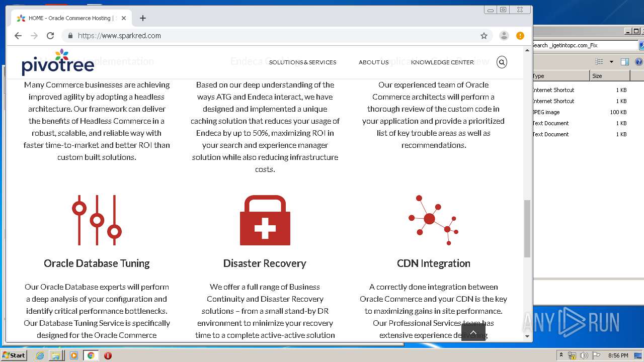
Task: Click the Oracle Database Tuning heading
Action: [97, 263]
